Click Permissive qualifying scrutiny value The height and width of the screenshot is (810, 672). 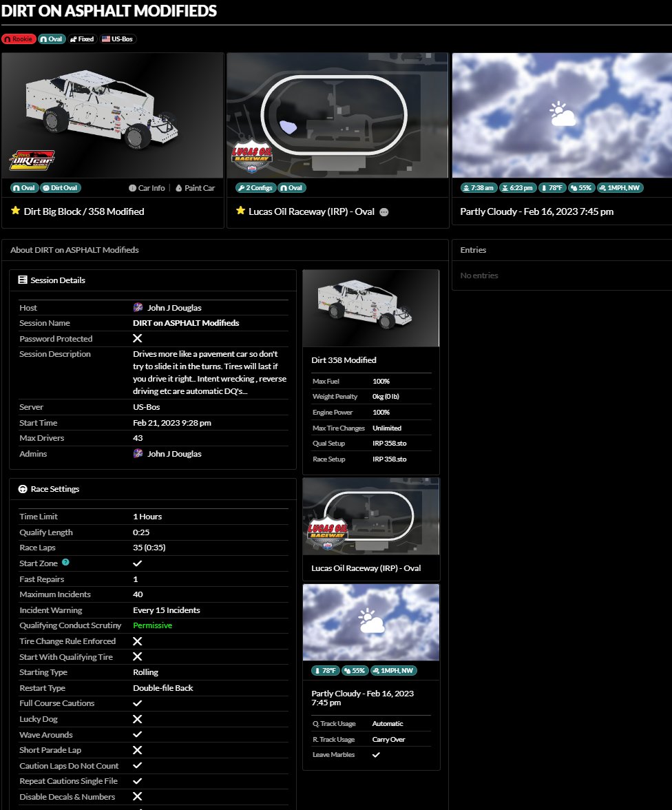click(152, 625)
